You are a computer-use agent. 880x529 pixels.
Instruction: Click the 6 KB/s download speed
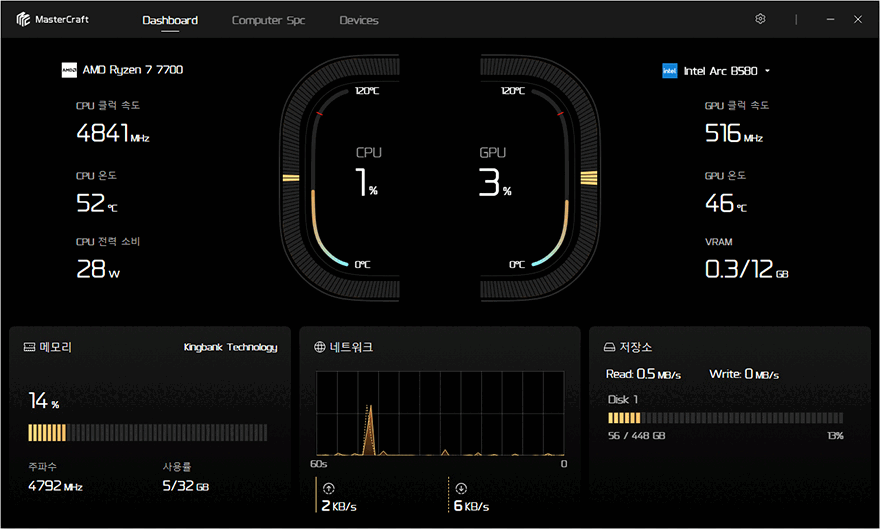tap(471, 506)
